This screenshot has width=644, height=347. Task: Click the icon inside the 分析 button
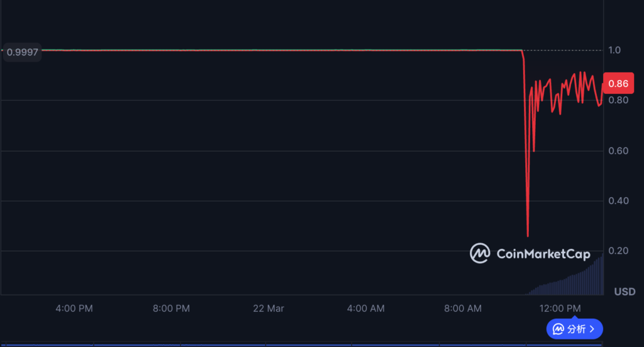click(x=558, y=329)
